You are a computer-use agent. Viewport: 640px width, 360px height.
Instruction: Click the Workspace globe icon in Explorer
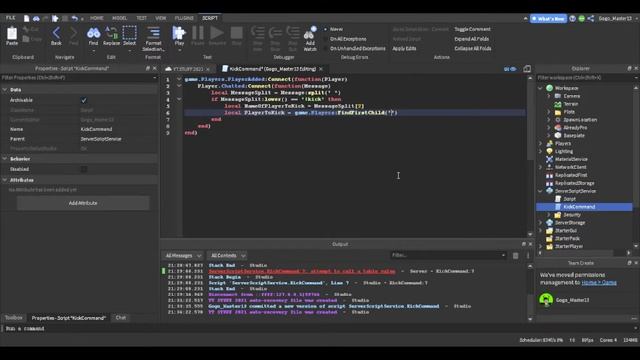pos(549,88)
